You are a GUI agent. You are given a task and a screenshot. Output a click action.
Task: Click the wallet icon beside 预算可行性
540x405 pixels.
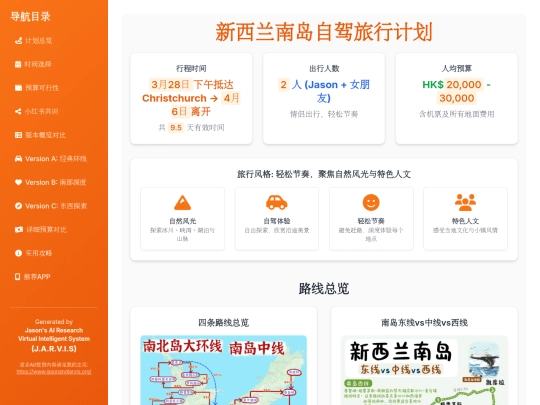[19, 88]
